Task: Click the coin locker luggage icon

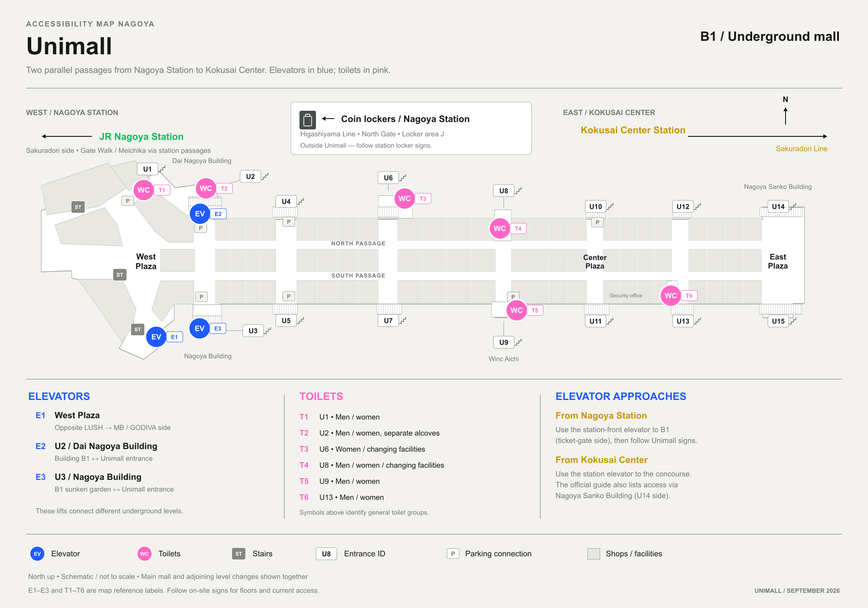Action: coord(308,119)
